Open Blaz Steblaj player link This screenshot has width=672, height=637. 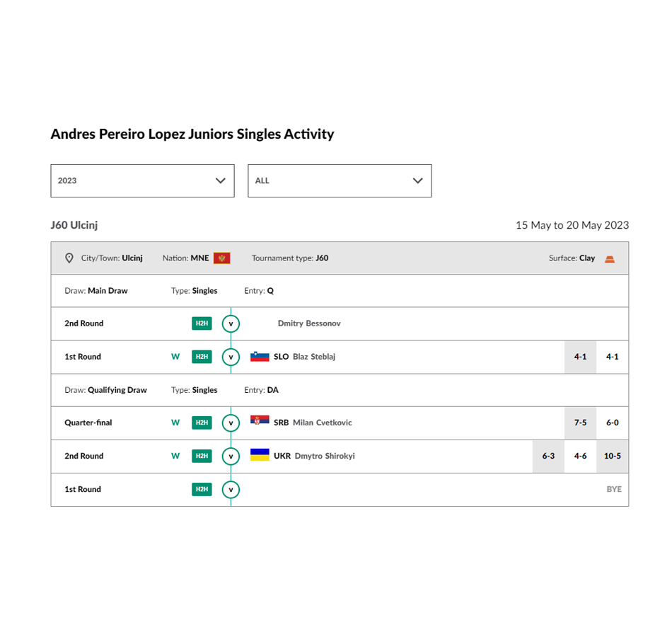(313, 357)
